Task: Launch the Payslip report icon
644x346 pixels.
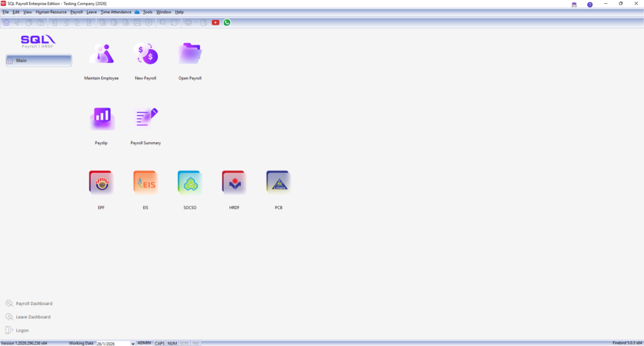Action: click(101, 119)
